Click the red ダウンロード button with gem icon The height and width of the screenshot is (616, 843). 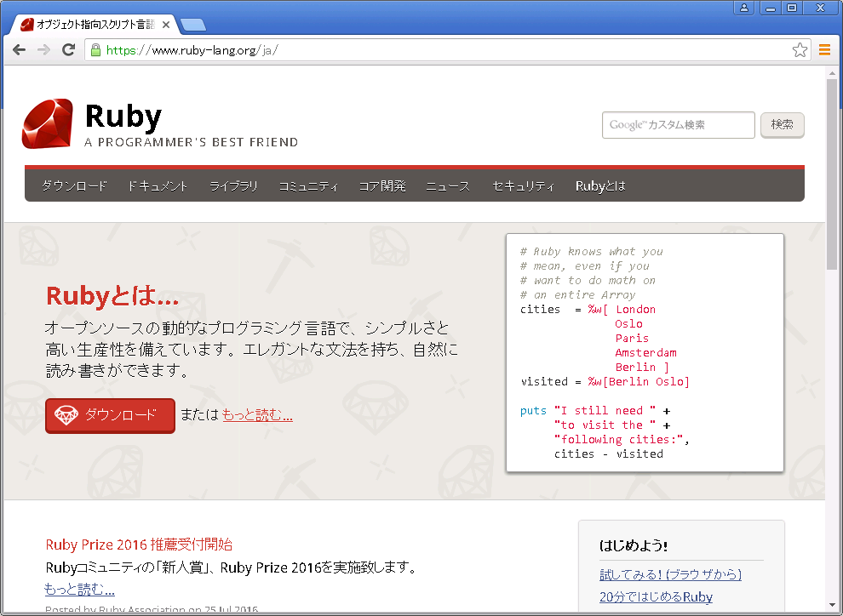tap(110, 416)
